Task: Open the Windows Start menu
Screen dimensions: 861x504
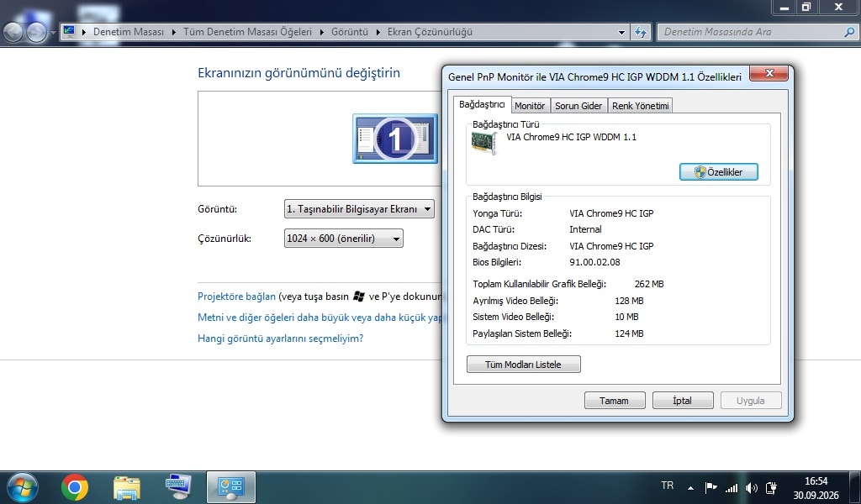Action: [21, 486]
